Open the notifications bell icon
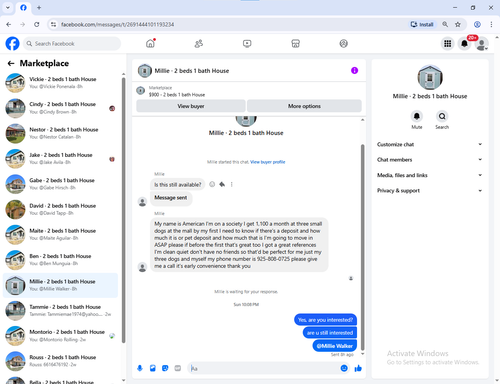Image resolution: width=500 pixels, height=384 pixels. coord(464,44)
